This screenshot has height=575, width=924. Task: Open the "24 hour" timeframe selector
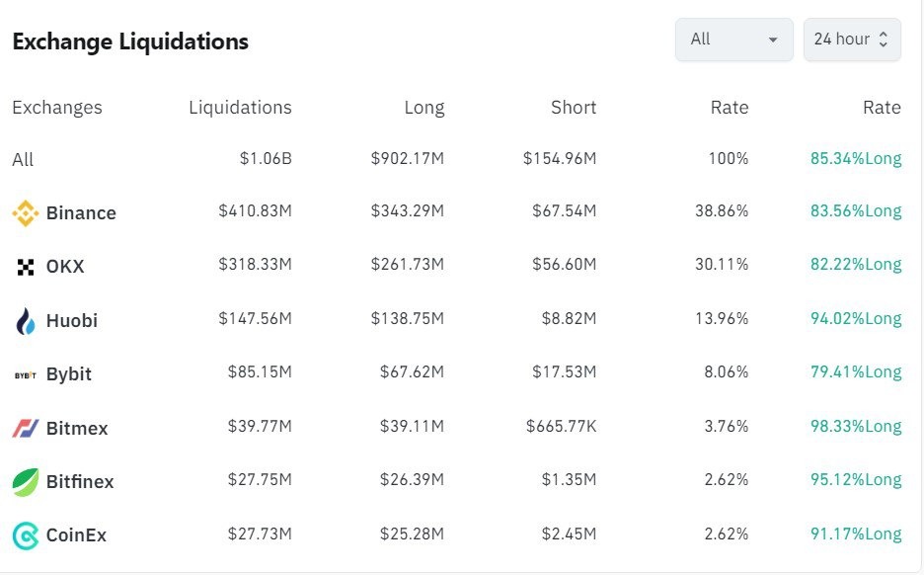852,40
